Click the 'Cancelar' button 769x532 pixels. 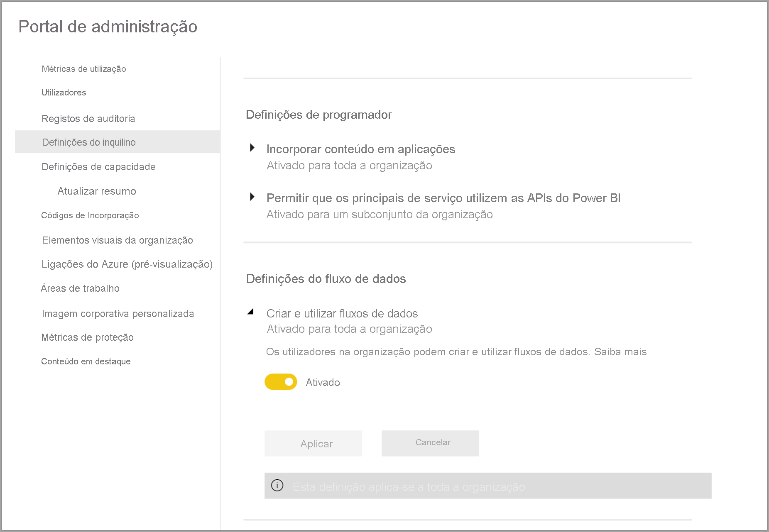[430, 442]
